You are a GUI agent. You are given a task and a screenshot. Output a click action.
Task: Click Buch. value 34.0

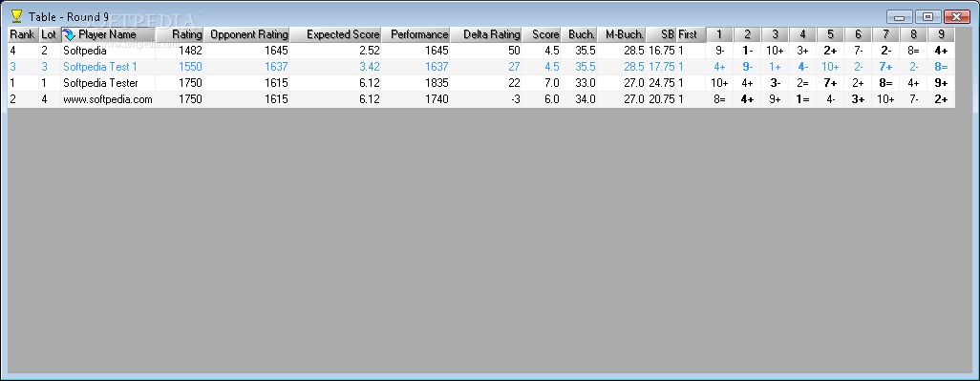point(586,99)
